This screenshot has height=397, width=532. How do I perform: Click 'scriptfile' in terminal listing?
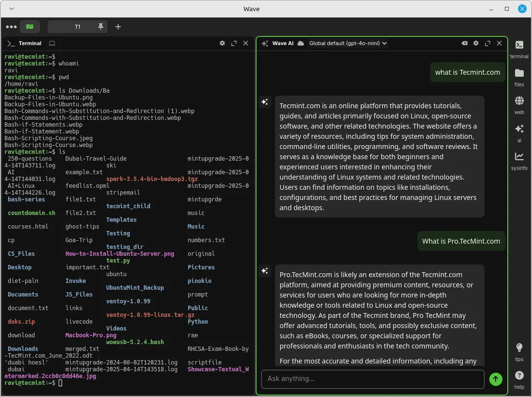pyautogui.click(x=204, y=363)
